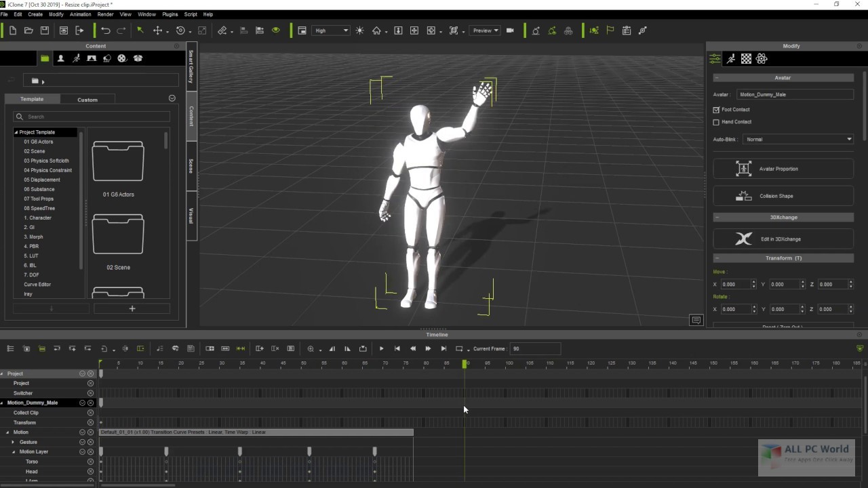Open the Motion running-figure tab in Modify panel
This screenshot has height=488, width=868.
[x=730, y=59]
